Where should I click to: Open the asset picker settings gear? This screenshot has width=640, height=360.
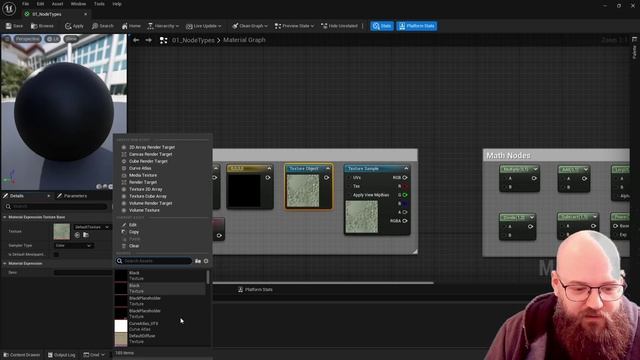(206, 261)
